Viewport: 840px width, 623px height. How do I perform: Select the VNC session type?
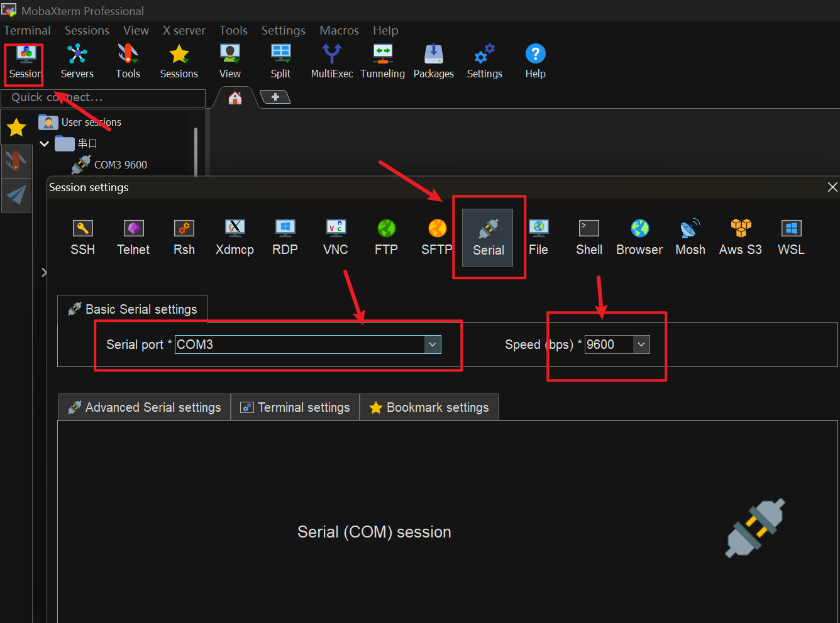(336, 238)
